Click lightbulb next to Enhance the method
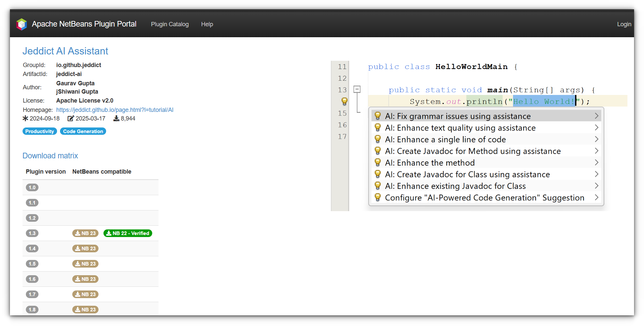Screen dimensions: 644x326 [x=377, y=163]
